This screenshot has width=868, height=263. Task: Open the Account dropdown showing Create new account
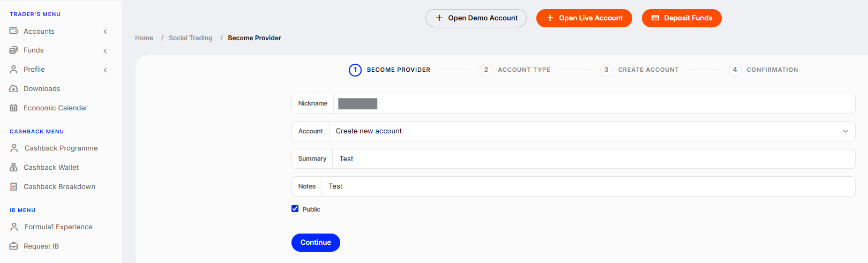click(x=592, y=131)
